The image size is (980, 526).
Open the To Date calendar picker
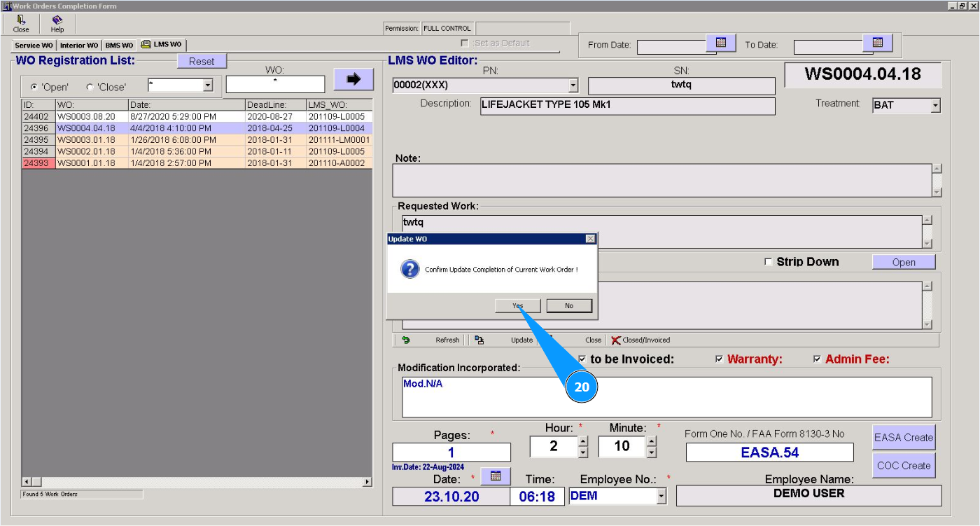pos(878,43)
